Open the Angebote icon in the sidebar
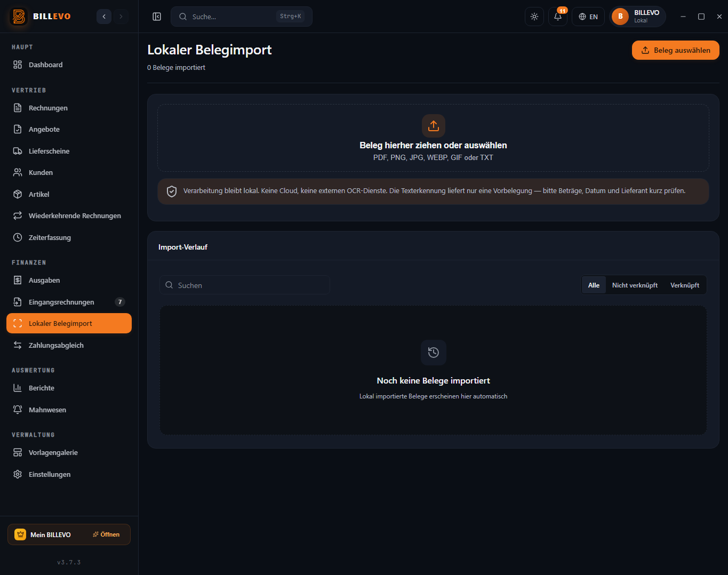The width and height of the screenshot is (728, 575). (x=18, y=129)
